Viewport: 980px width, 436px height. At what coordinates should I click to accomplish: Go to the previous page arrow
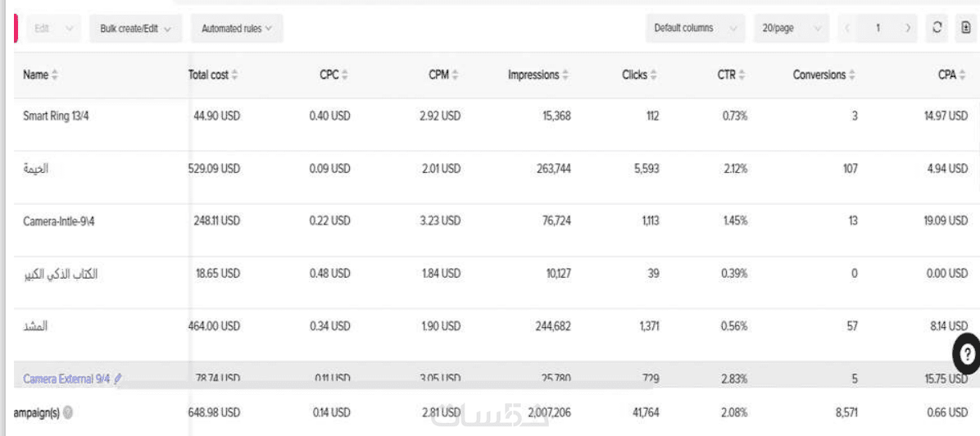pos(847,29)
